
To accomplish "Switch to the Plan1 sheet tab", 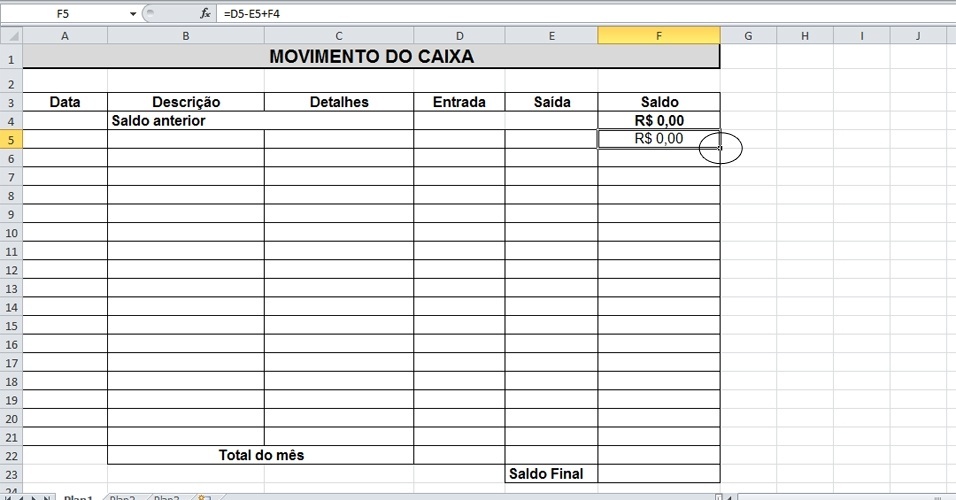I will coord(79,498).
